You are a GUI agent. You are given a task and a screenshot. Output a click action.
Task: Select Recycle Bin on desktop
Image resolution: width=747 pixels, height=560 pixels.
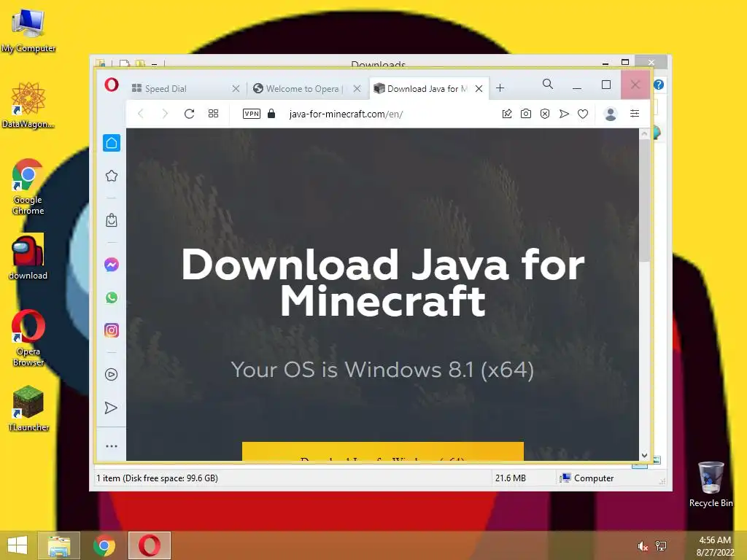coord(711,484)
